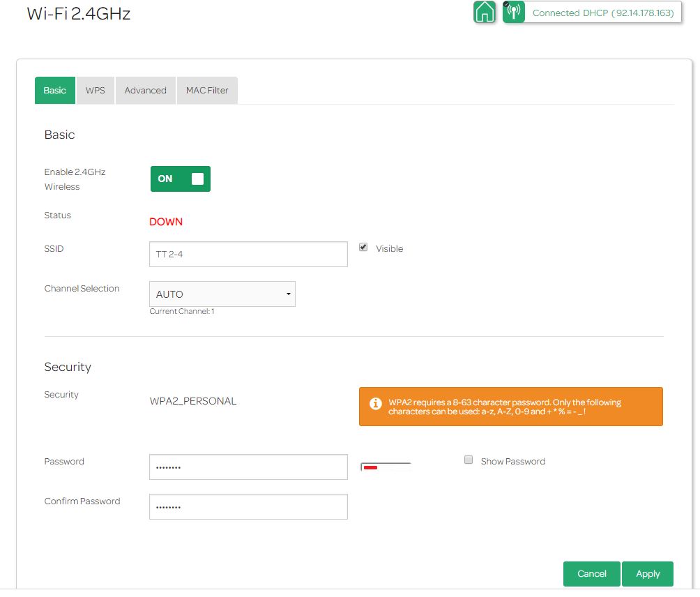This screenshot has width=700, height=597.
Task: Click the info icon in orange warning
Action: click(x=376, y=404)
